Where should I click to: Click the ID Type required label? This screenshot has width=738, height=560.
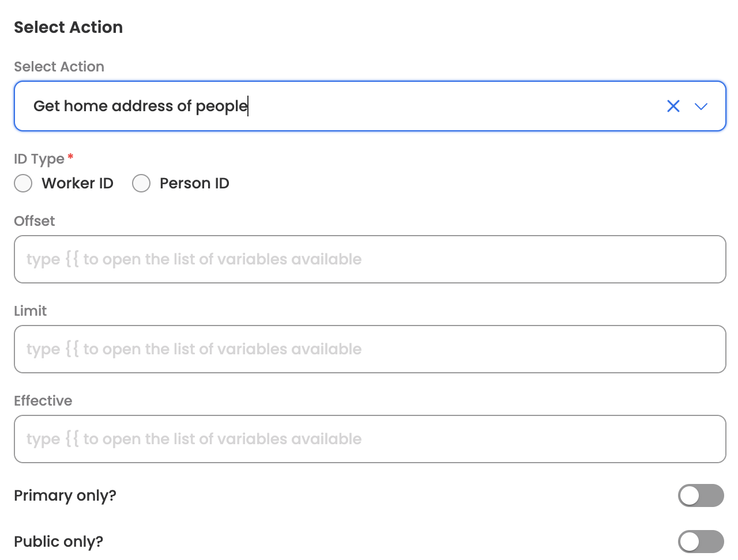(x=39, y=159)
